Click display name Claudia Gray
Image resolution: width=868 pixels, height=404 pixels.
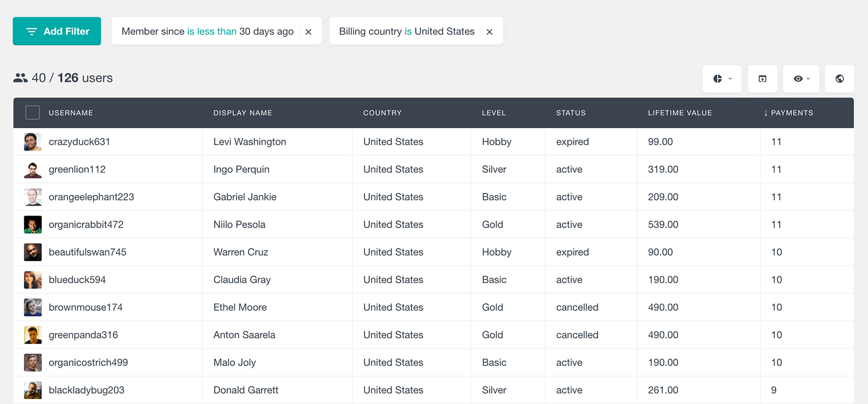tap(242, 280)
